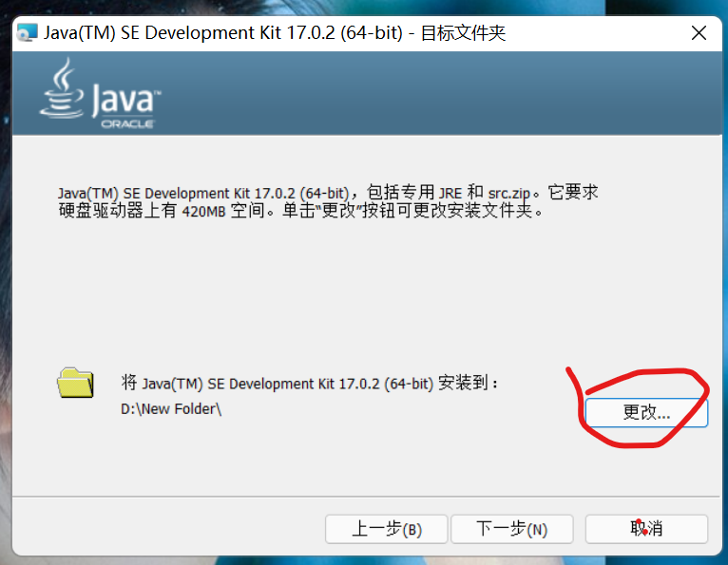Click the 将 Java(TM) SE Development Kit 安装到 label

tap(309, 384)
